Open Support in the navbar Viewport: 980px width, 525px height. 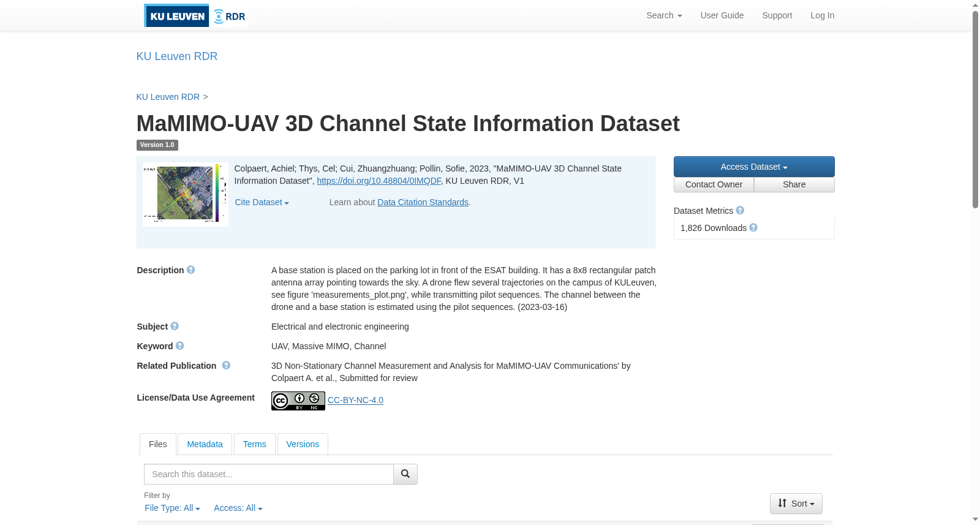tap(777, 15)
